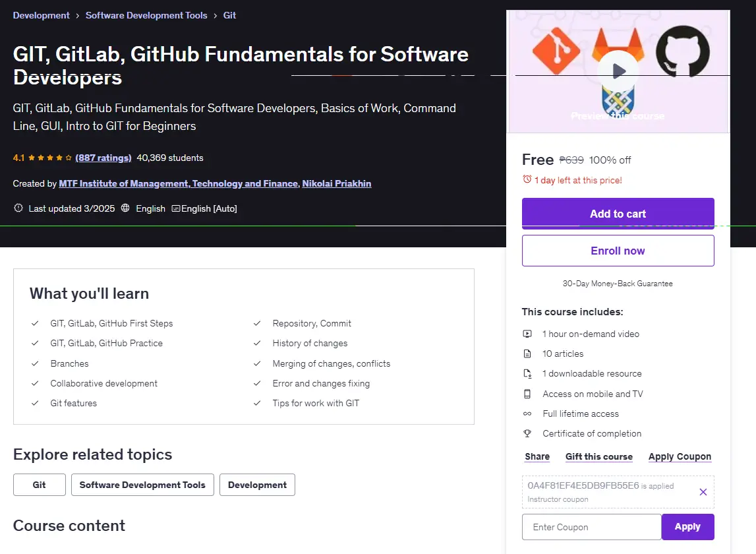Open the Development breadcrumb link
This screenshot has width=756, height=554.
tap(41, 15)
